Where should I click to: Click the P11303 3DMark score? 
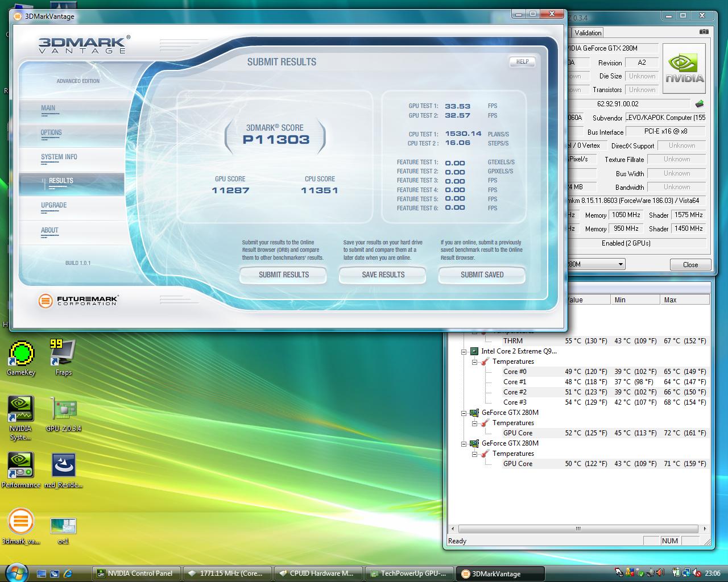[276, 139]
